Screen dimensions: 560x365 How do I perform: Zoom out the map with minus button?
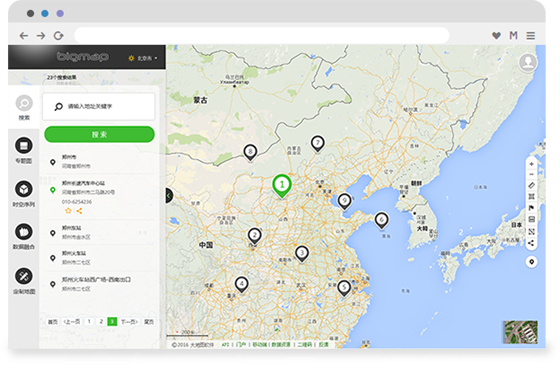pyautogui.click(x=531, y=174)
